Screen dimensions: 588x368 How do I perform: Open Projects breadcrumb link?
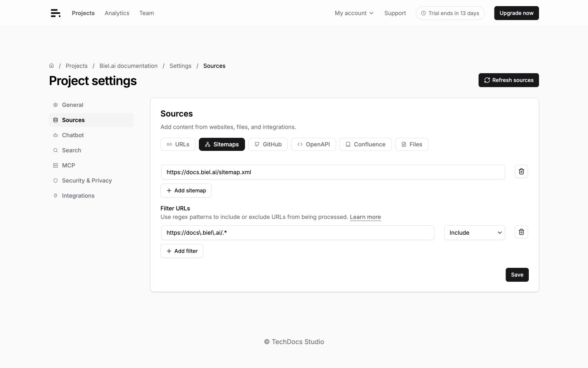coord(76,66)
